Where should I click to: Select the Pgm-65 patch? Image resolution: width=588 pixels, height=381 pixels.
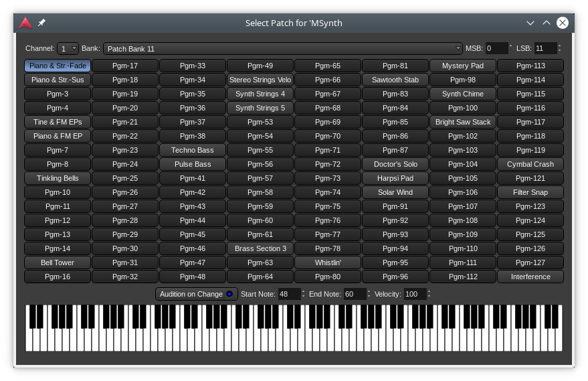click(x=328, y=66)
